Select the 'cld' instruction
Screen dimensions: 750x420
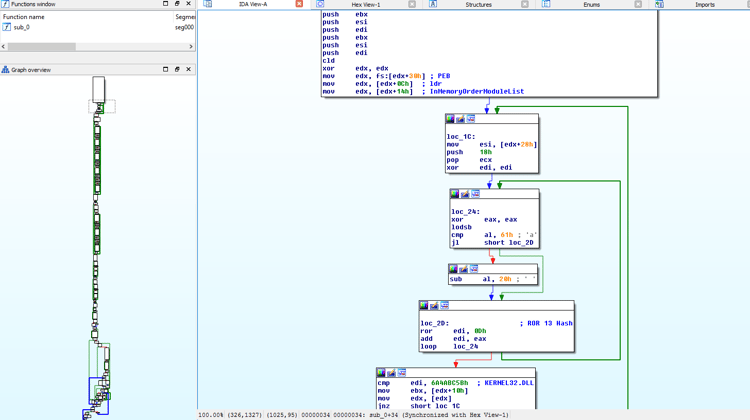[x=329, y=61]
